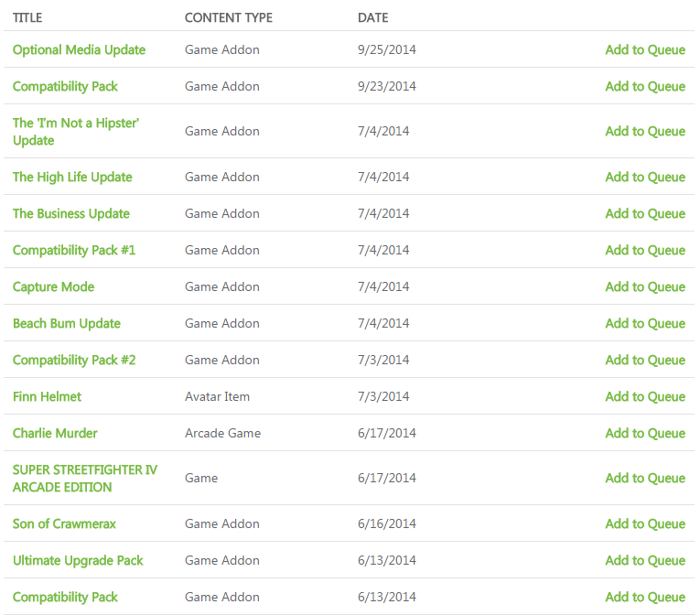The width and height of the screenshot is (700, 615).
Task: Add Charlie Murder to queue
Action: pos(645,433)
